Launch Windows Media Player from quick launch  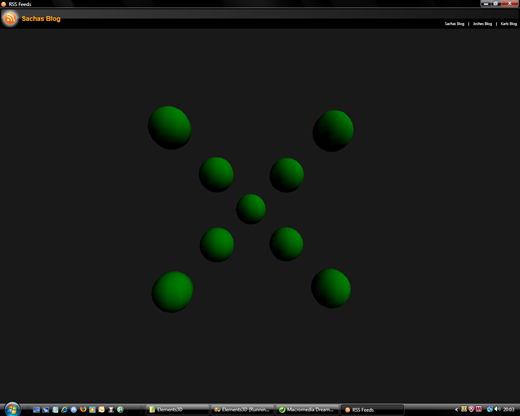coord(92,409)
